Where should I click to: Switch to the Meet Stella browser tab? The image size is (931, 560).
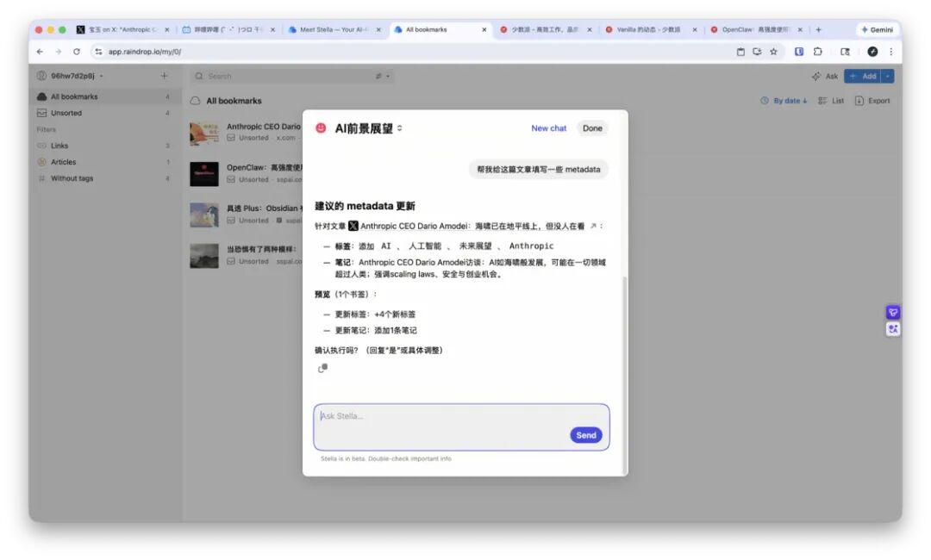coord(334,29)
